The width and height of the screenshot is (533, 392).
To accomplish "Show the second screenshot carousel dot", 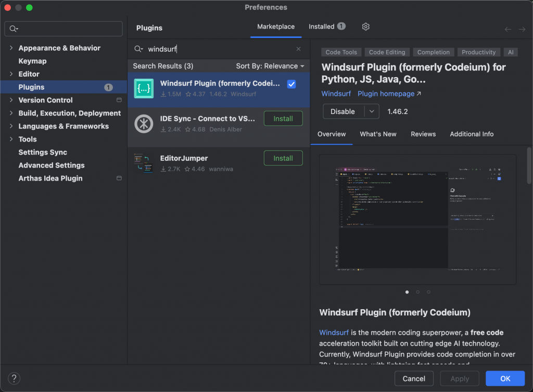I will (418, 292).
